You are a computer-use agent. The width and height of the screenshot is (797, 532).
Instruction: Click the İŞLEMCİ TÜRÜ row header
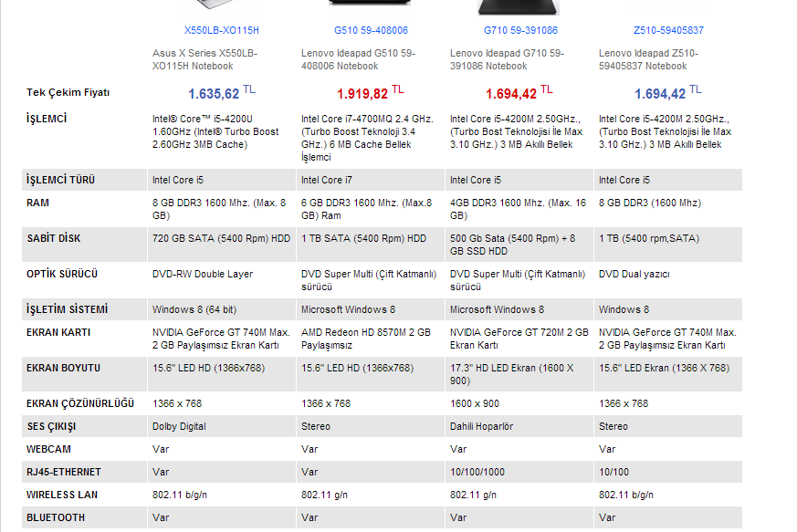pos(60,180)
